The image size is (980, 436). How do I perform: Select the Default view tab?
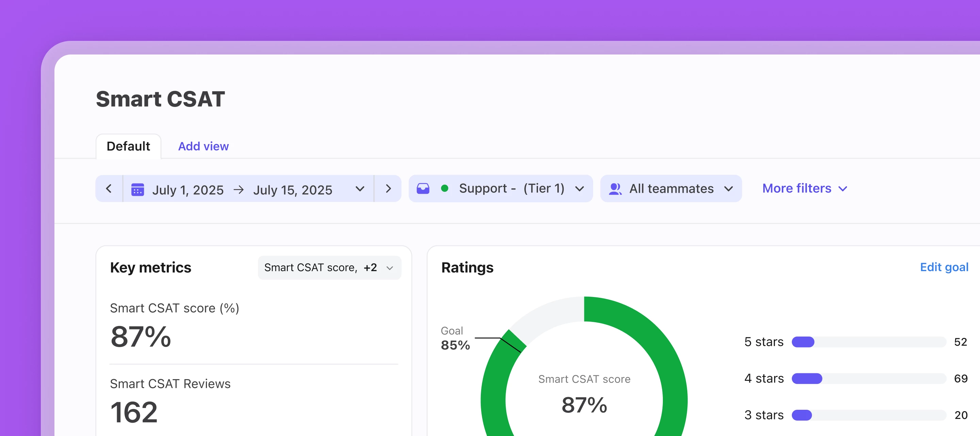tap(128, 146)
